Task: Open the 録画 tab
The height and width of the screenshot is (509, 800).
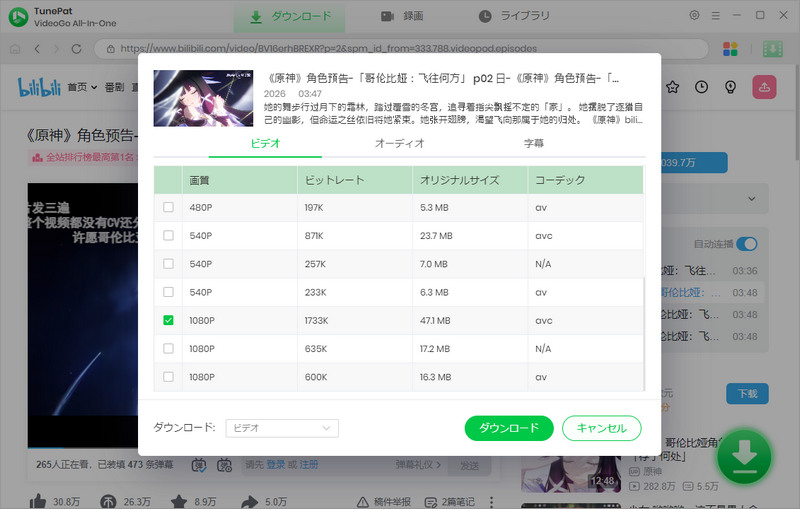Action: point(402,16)
